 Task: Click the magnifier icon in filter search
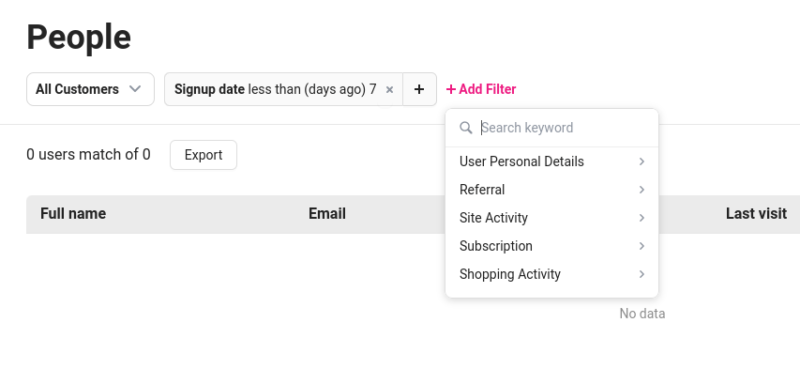[465, 127]
